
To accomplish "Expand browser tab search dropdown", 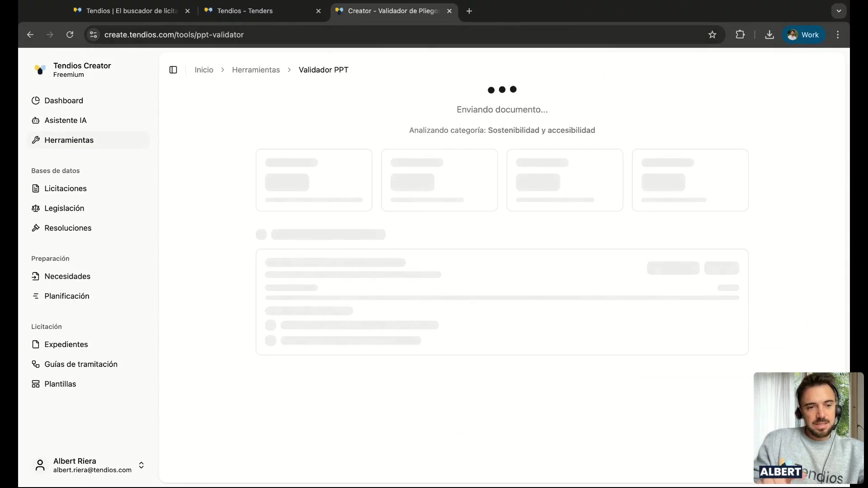I will pyautogui.click(x=839, y=11).
